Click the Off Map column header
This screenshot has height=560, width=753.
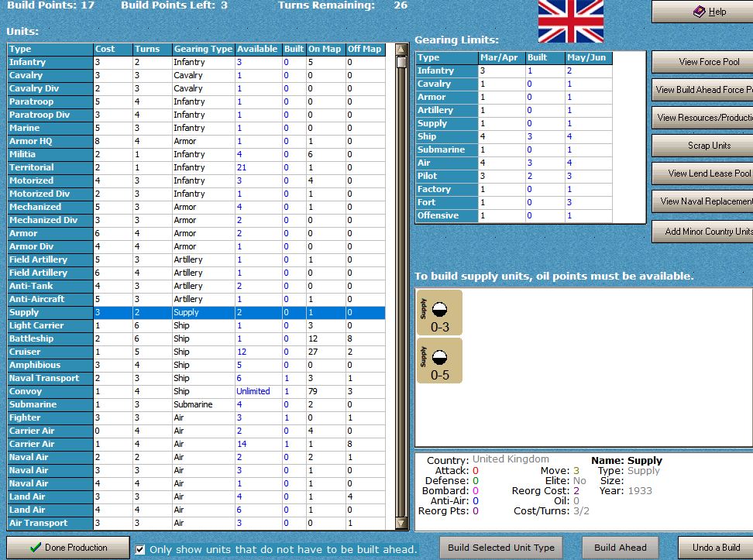click(365, 49)
